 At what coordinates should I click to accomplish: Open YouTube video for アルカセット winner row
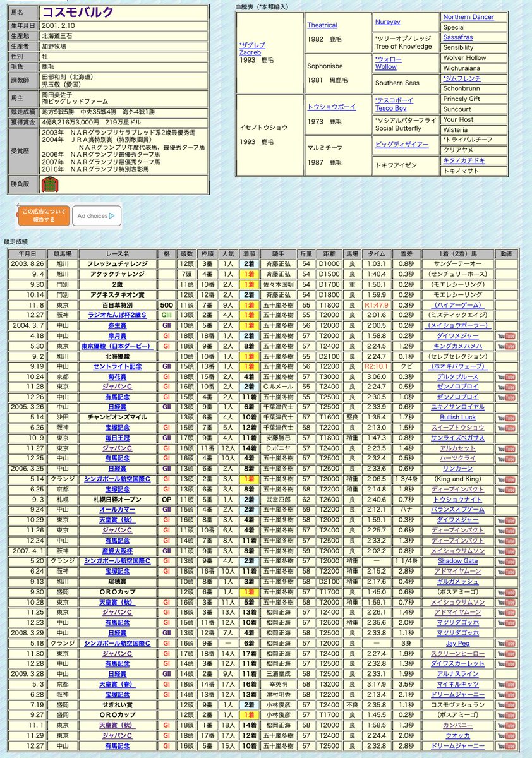(x=506, y=448)
